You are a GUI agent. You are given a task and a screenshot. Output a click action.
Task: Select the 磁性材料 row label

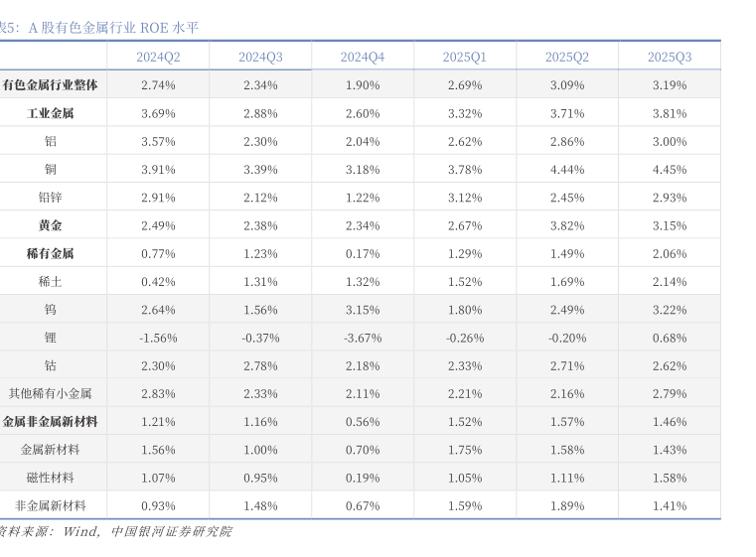point(51,478)
